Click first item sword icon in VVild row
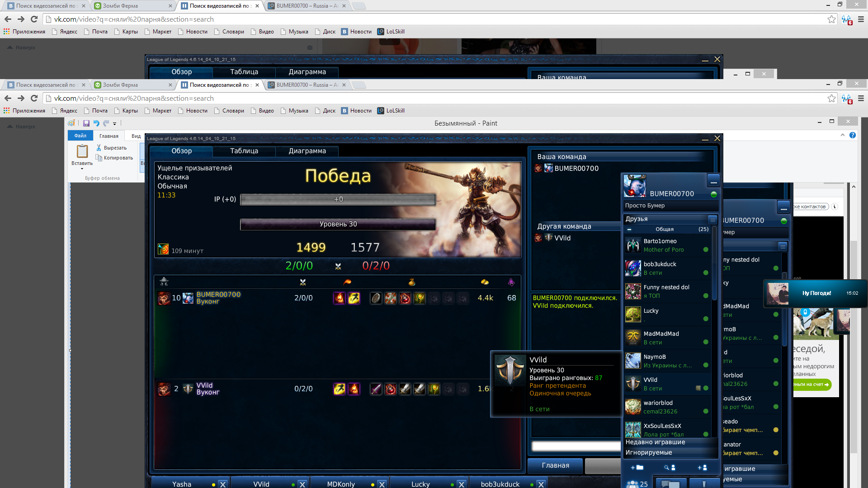 pyautogui.click(x=376, y=389)
